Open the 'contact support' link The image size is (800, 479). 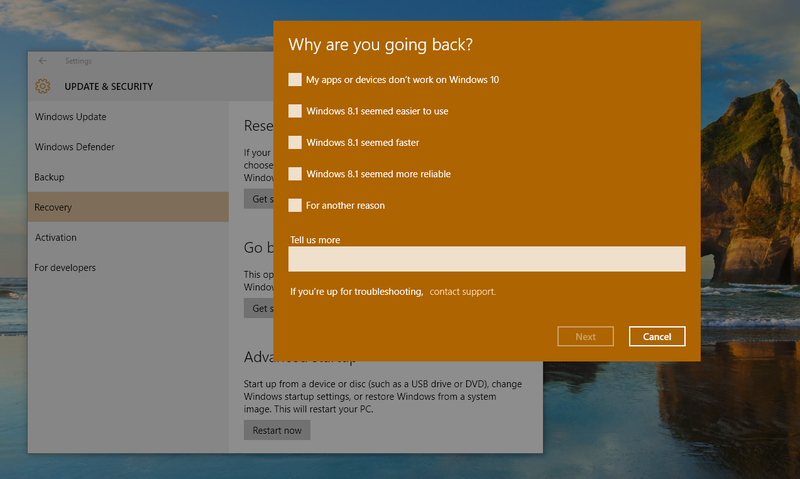(x=462, y=292)
